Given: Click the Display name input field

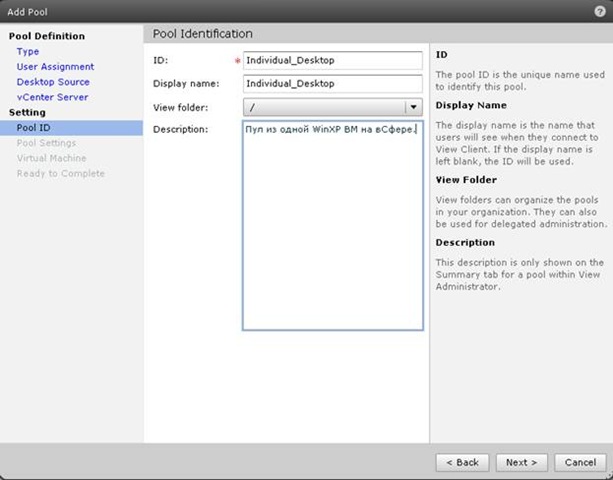Looking at the screenshot, I should pyautogui.click(x=333, y=83).
